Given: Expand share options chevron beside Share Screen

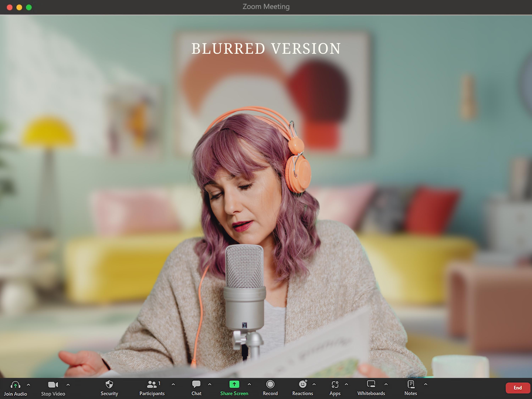Looking at the screenshot, I should point(249,384).
